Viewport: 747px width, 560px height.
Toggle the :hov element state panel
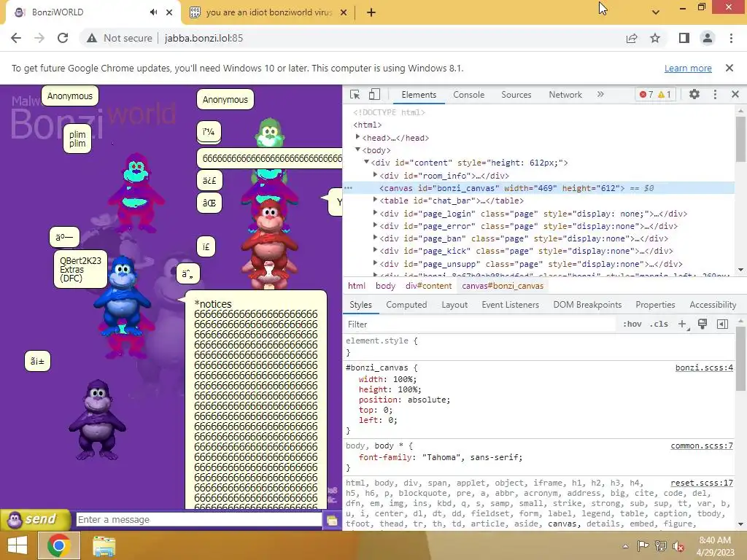(x=632, y=324)
